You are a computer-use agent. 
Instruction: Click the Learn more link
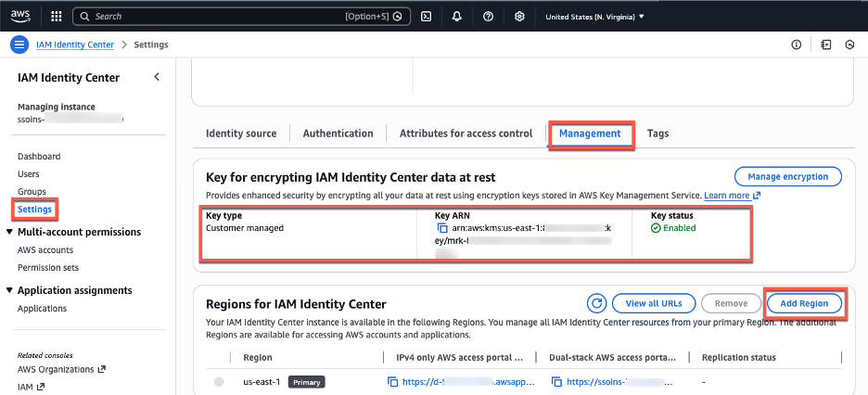pos(727,196)
